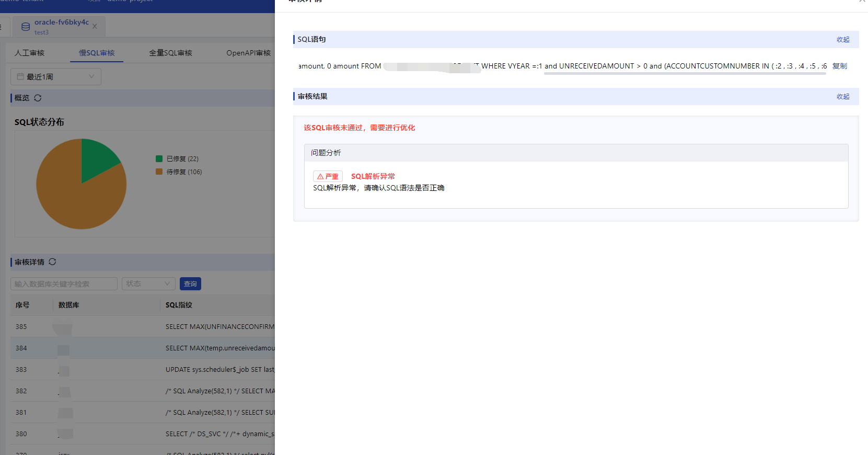Click the 待修复 (106) legend label
Screen dimensions: 868x455
(184, 172)
